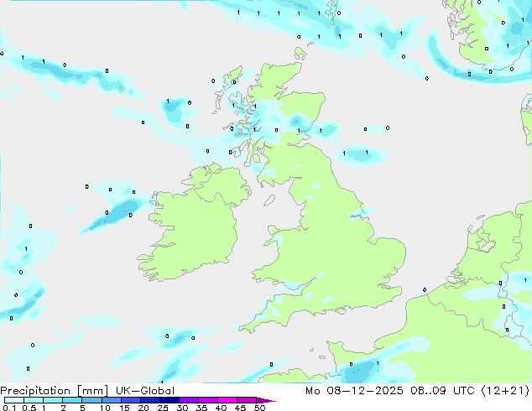The image size is (532, 411).
Task: Click the legend scale value "50"
Action: coord(259,408)
